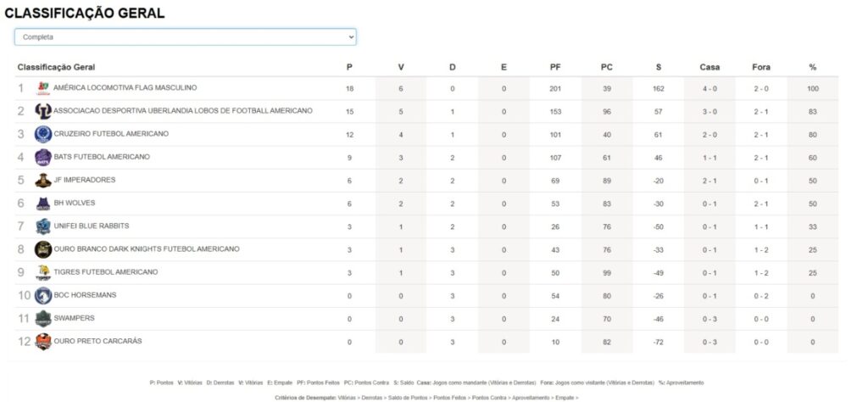This screenshot has height=402, width=868.
Task: Click the Uberlandia Lobos team logo
Action: (x=42, y=111)
